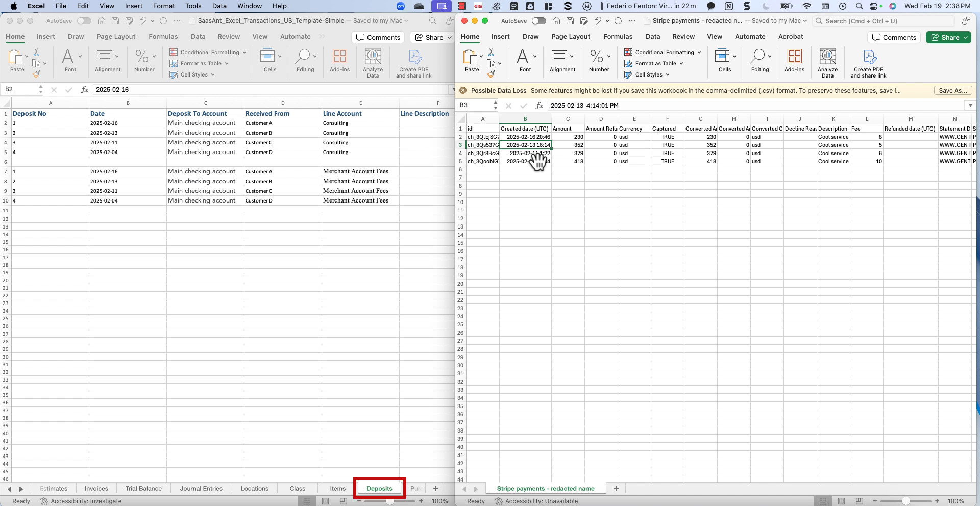This screenshot has width=980, height=506.
Task: Open Number format dropdown in left window
Action: [154, 56]
